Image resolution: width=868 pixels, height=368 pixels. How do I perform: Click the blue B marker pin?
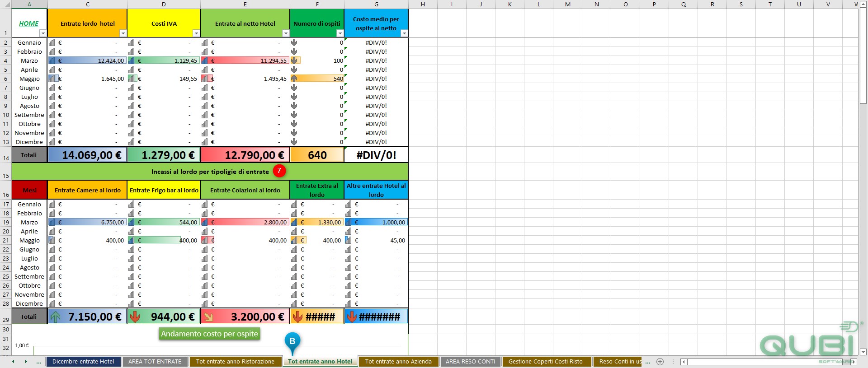point(292,343)
